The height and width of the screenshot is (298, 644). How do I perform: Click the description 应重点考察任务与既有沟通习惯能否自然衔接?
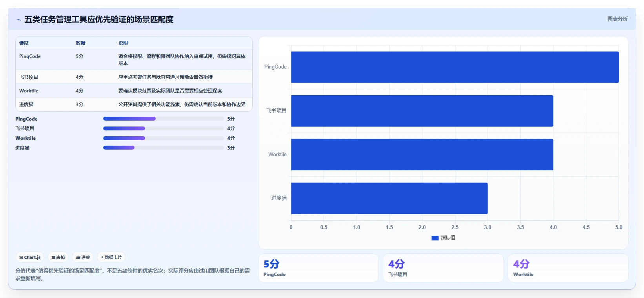[x=166, y=77]
